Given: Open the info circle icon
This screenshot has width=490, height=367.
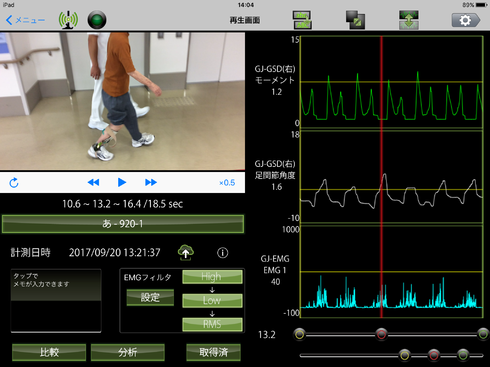Looking at the screenshot, I should tap(223, 253).
